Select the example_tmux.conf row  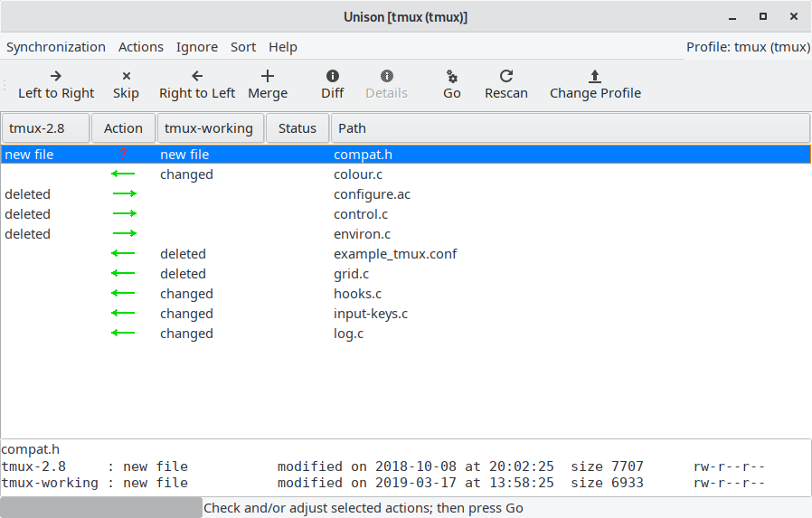pos(406,254)
